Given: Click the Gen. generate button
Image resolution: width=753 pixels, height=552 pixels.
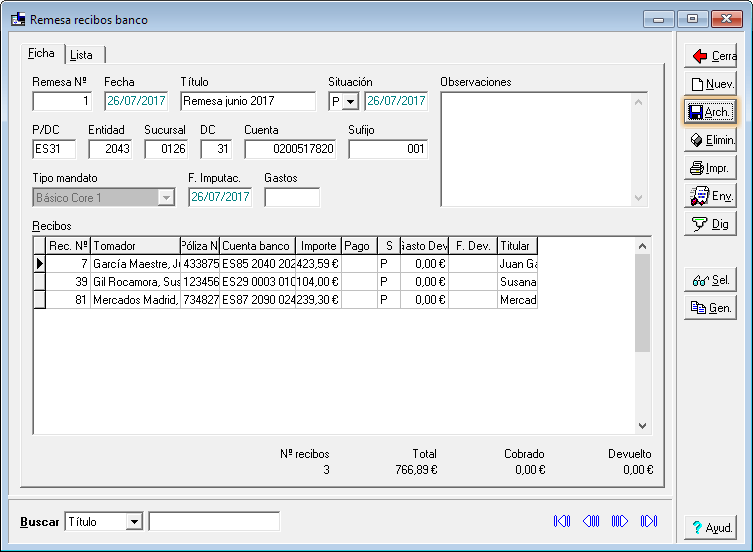Looking at the screenshot, I should [x=711, y=309].
